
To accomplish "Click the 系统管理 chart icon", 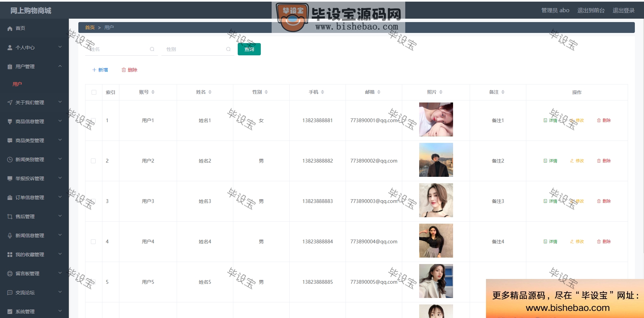I will tap(10, 312).
